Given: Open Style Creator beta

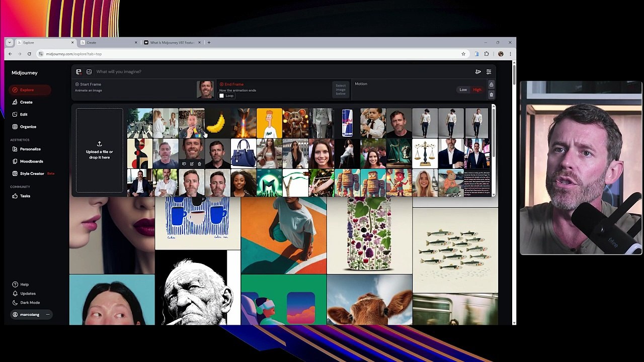Looking at the screenshot, I should coord(33,173).
